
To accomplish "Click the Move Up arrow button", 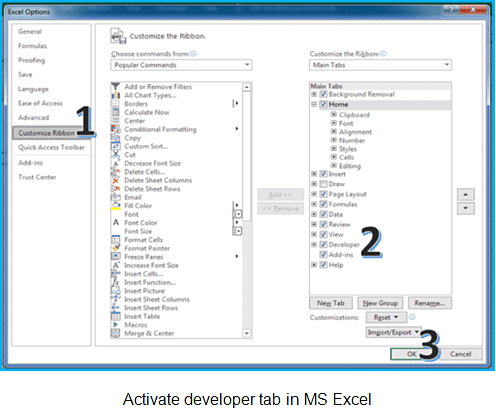I will click(466, 194).
